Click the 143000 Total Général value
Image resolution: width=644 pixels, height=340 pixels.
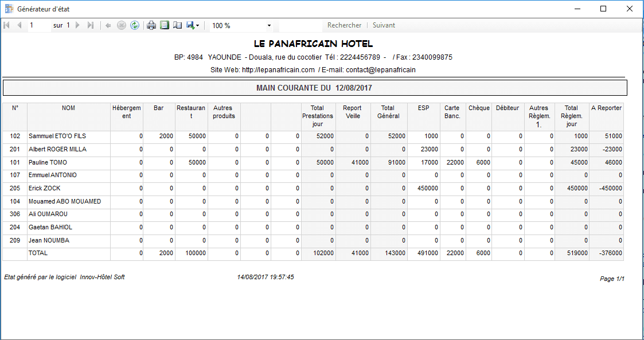click(395, 253)
